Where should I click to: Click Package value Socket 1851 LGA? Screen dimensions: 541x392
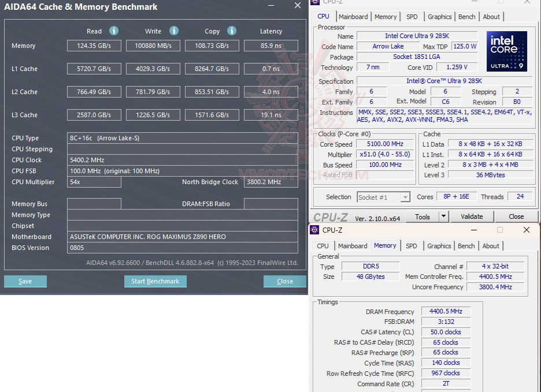[417, 57]
